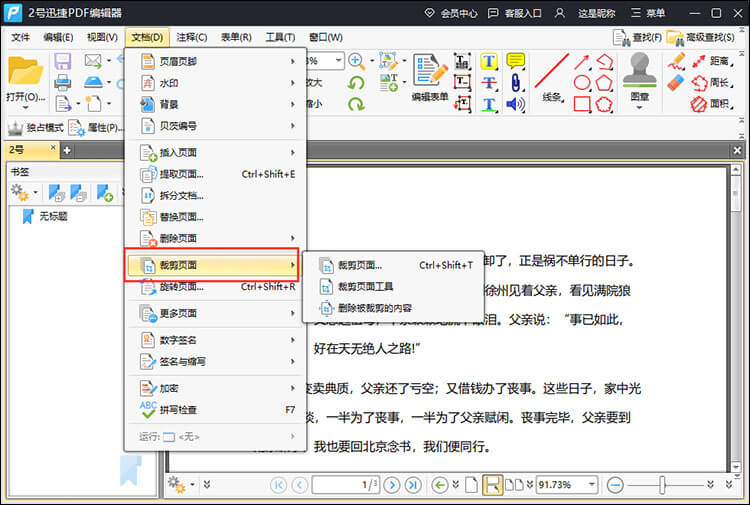This screenshot has height=505, width=750.
Task: Click the printer icon
Action: (x=63, y=83)
